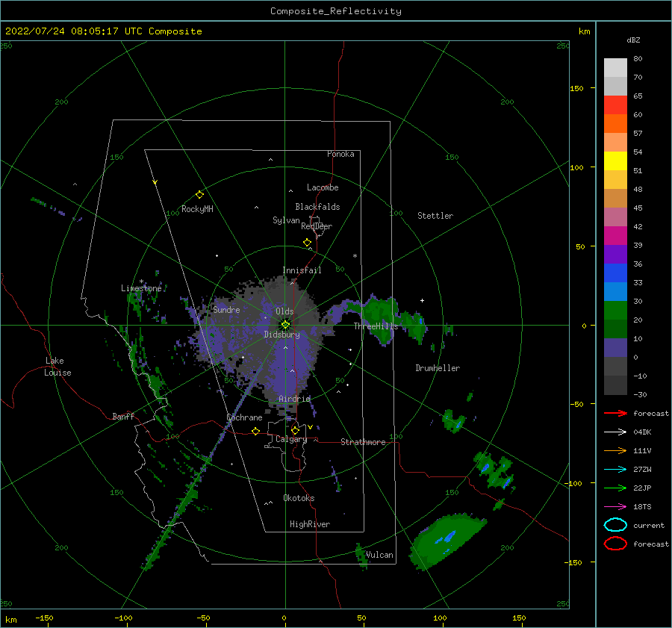Click the RockyMH label
Viewport: 672px width, 628px height.
coord(197,209)
